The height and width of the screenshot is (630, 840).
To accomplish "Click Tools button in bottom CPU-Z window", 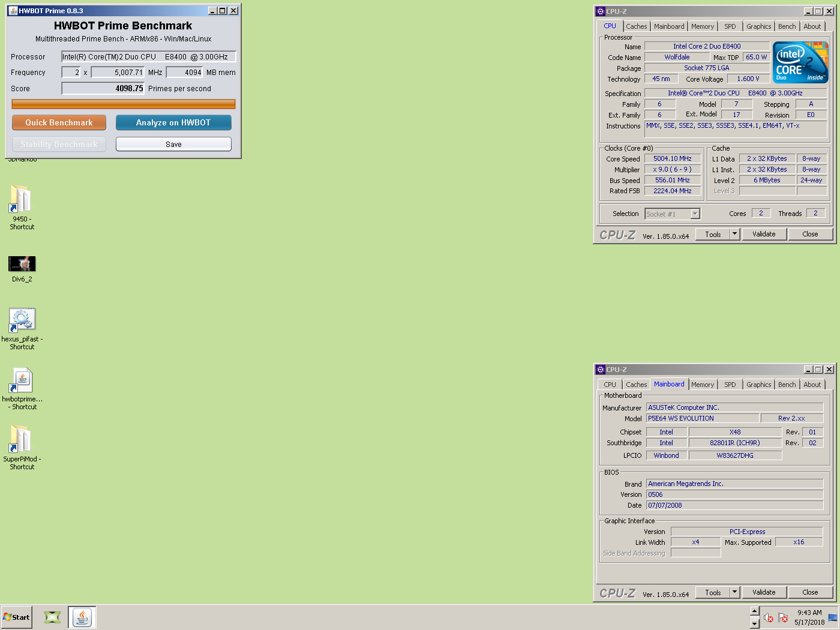I will point(713,593).
